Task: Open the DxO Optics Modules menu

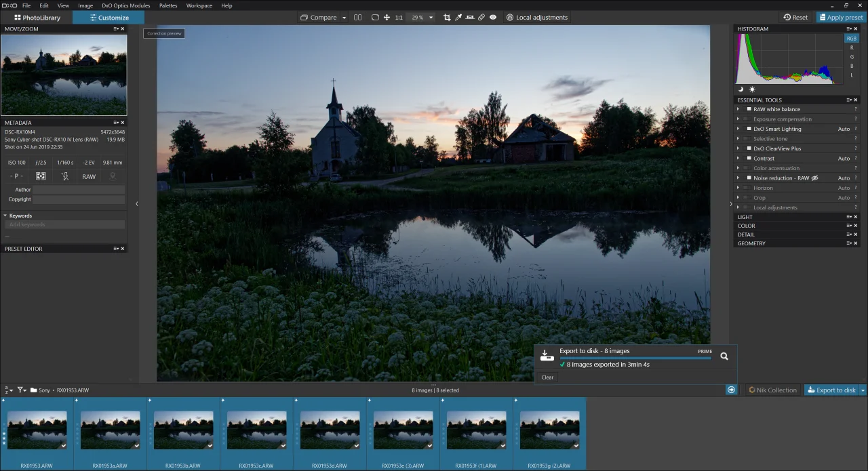Action: click(126, 5)
